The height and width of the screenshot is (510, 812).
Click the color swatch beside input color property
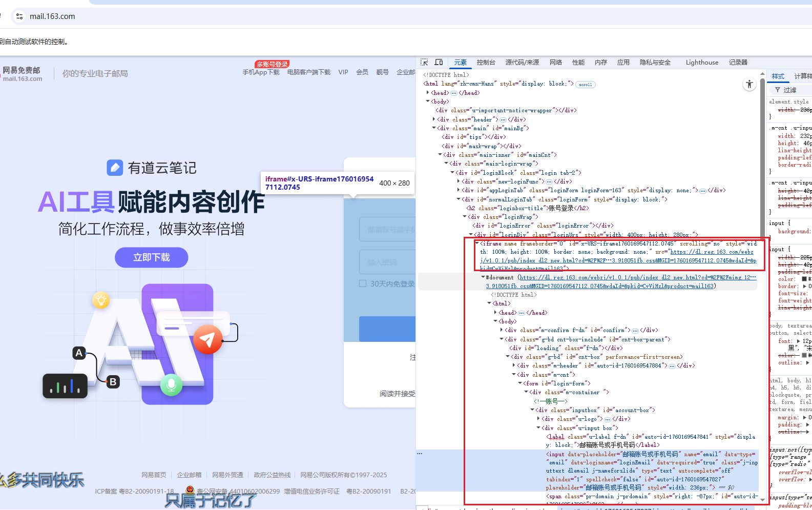click(804, 279)
